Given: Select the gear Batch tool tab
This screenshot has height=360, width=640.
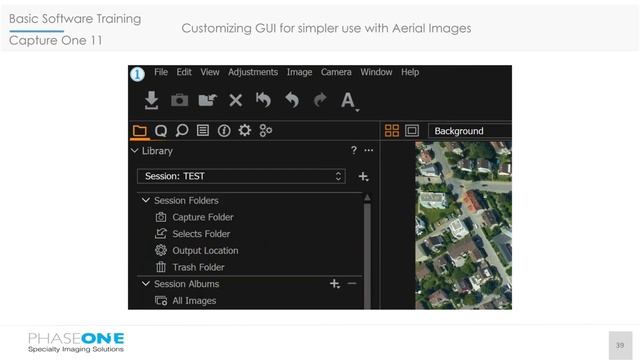Looking at the screenshot, I should 244,131.
